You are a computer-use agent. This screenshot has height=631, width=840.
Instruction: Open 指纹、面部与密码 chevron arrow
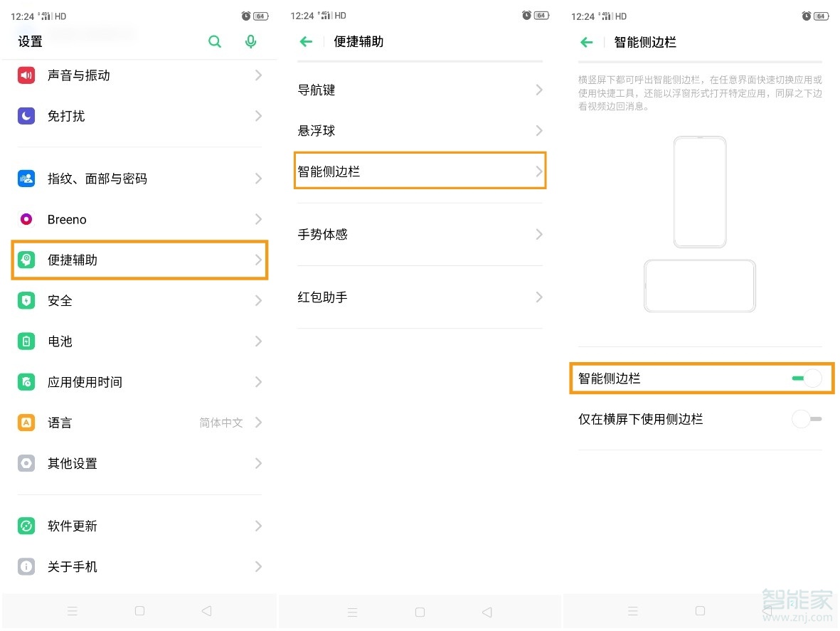pyautogui.click(x=258, y=179)
